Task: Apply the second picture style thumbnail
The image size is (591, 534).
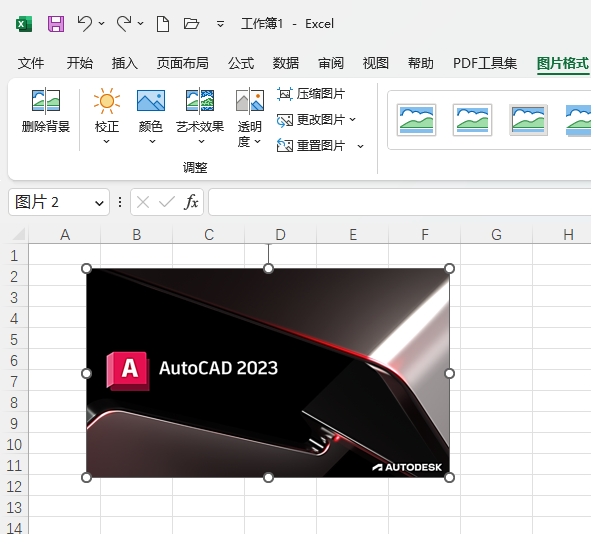Action: tap(472, 120)
